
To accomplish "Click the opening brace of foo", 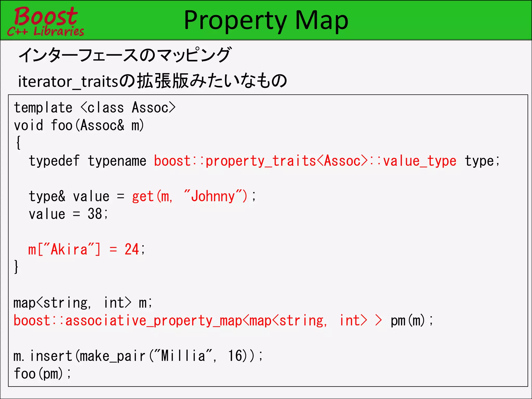I will 18,143.
